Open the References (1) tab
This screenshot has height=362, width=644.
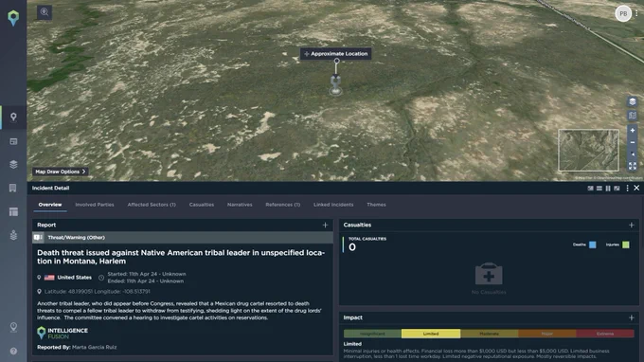283,205
